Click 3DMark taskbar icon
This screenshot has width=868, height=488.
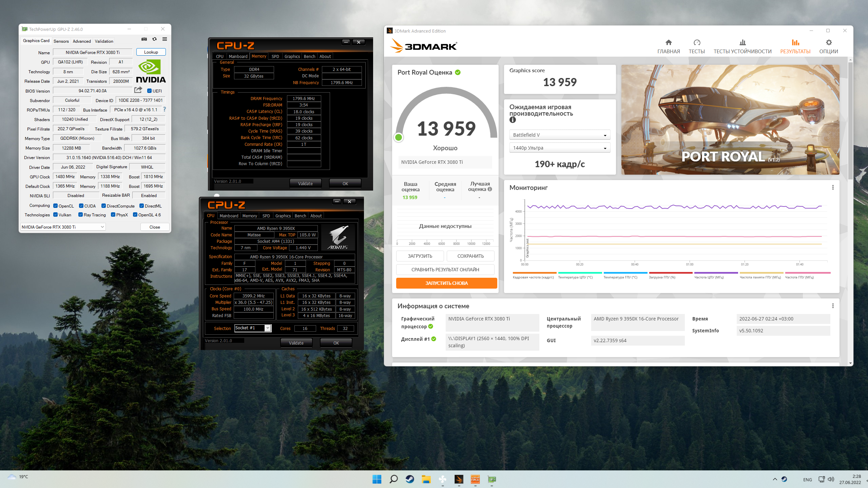[x=459, y=479]
